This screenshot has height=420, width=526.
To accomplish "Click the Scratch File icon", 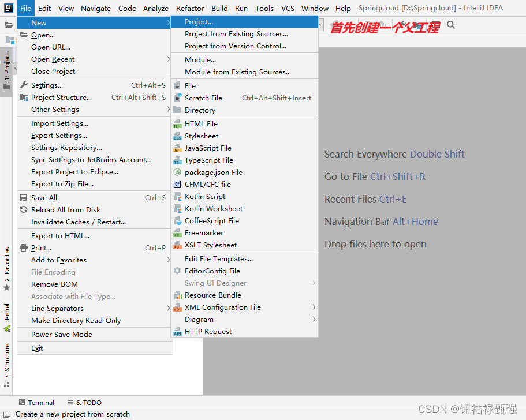I will tap(177, 97).
